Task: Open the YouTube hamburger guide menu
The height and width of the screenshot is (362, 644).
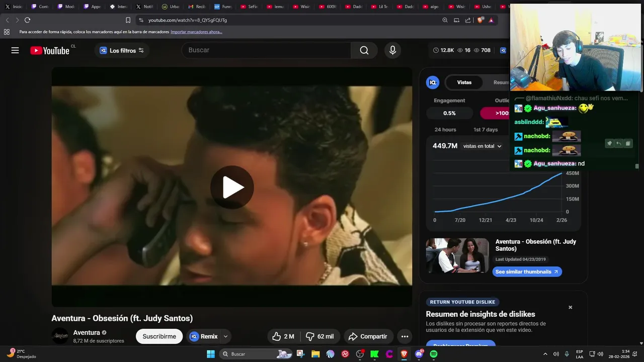Action: (15, 50)
